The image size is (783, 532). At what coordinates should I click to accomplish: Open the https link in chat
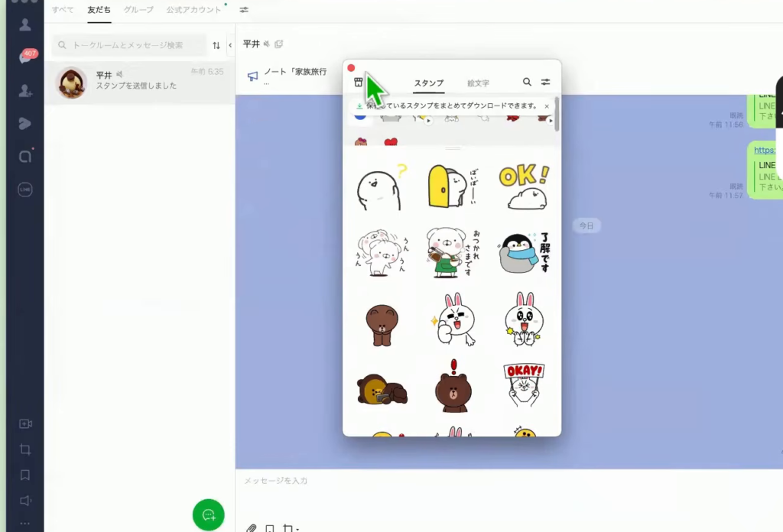765,151
